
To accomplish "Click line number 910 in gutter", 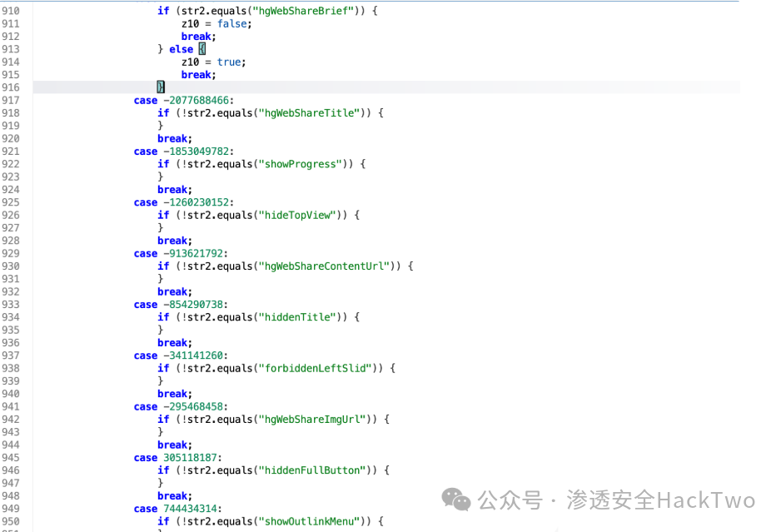I will [11, 11].
